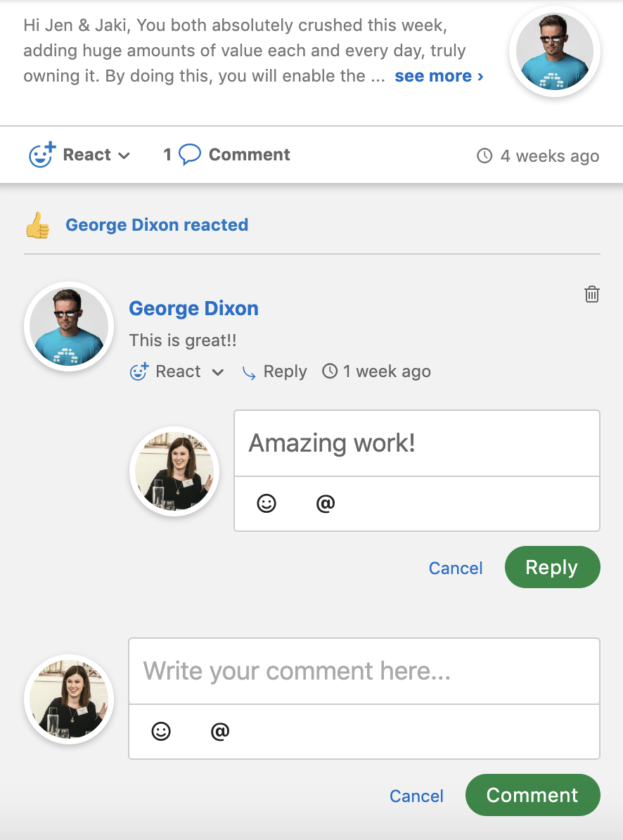Click your avatar beside the comment box
The width and height of the screenshot is (623, 840).
point(69,699)
